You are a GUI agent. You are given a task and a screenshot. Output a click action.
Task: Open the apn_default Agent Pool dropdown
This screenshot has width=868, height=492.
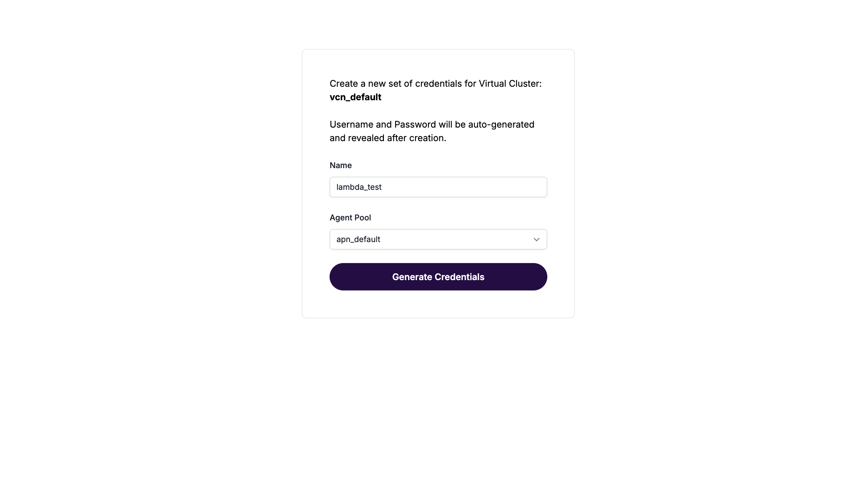click(x=438, y=239)
